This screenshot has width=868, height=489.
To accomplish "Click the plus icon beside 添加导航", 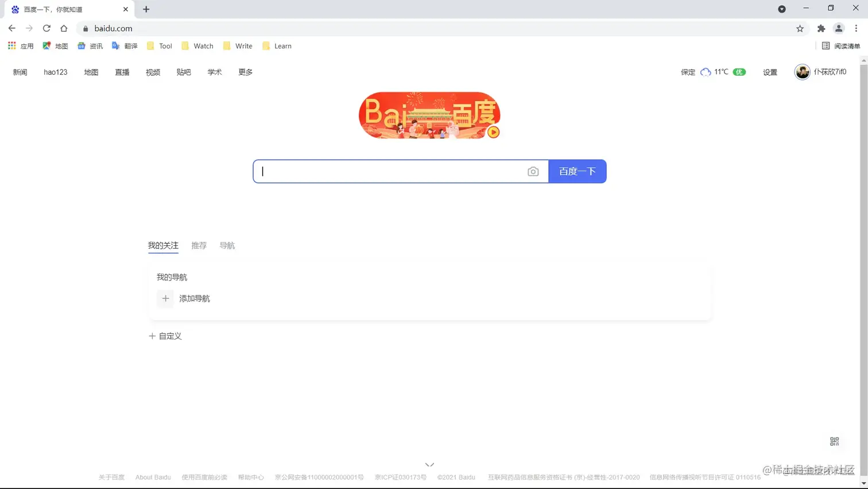I will click(165, 298).
